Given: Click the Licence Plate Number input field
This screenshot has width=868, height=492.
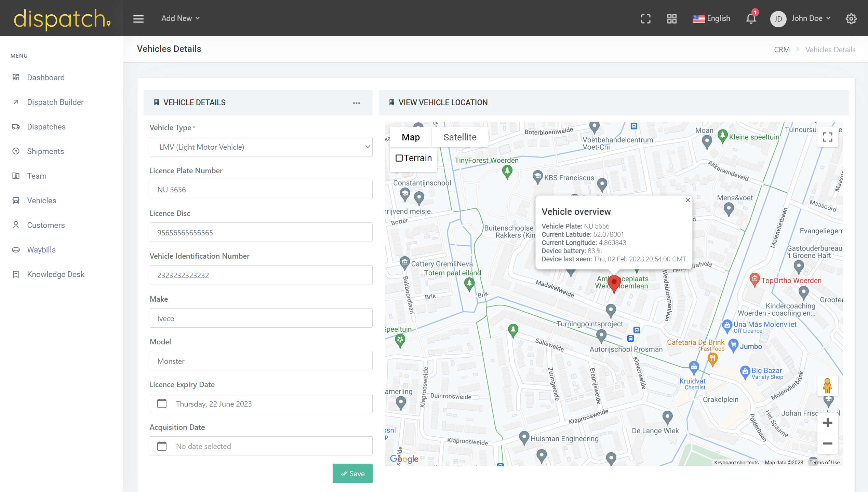Looking at the screenshot, I should click(261, 189).
